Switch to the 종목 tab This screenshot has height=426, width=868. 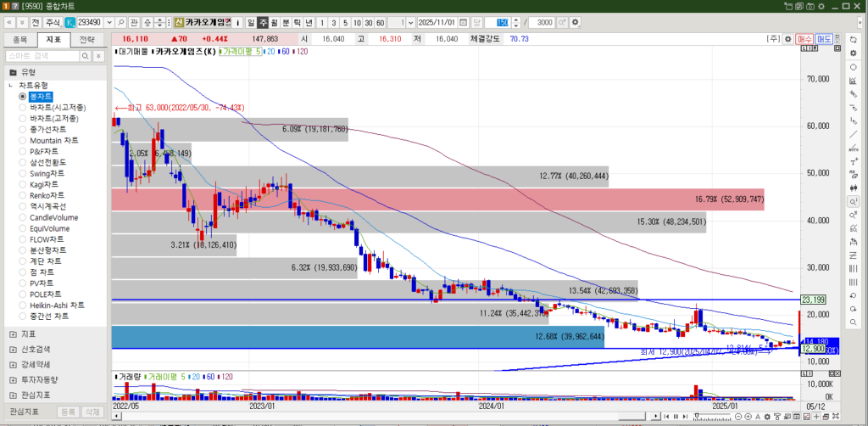19,39
